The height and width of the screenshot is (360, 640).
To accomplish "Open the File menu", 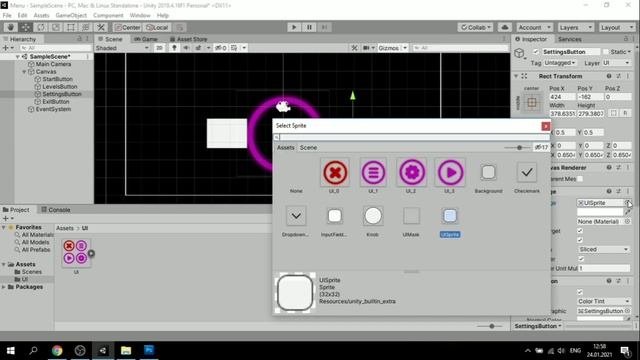I will (x=7, y=16).
